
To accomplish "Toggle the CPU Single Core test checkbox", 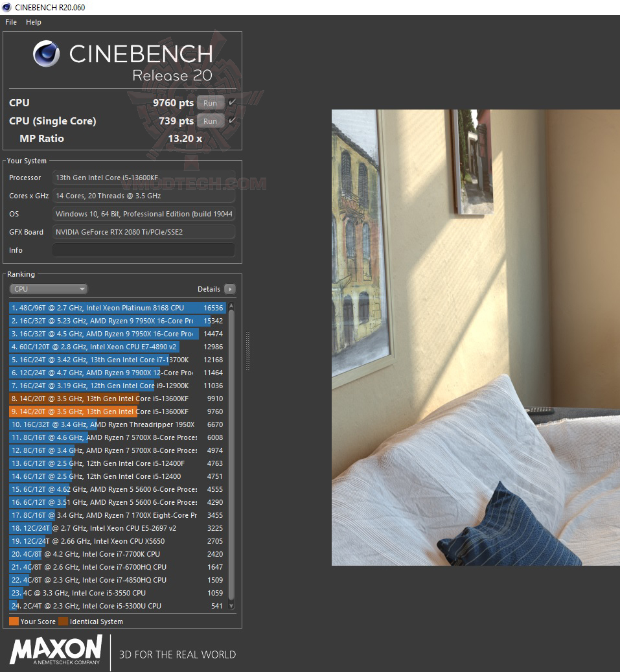I will tap(232, 121).
